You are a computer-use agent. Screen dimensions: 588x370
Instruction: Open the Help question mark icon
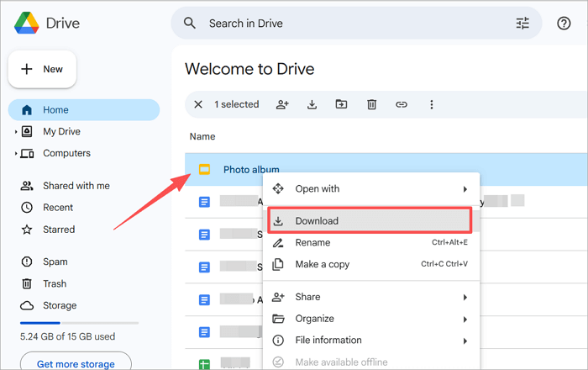[x=564, y=24]
